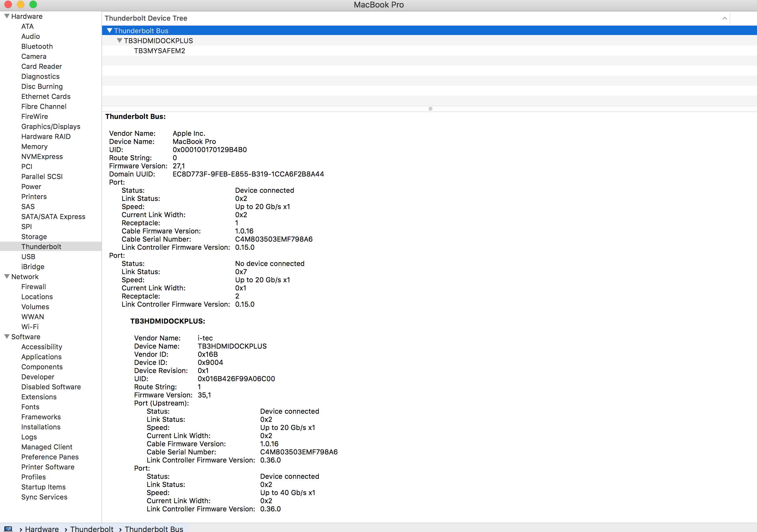Image resolution: width=757 pixels, height=532 pixels.
Task: Select iBridge in the sidebar
Action: [33, 267]
